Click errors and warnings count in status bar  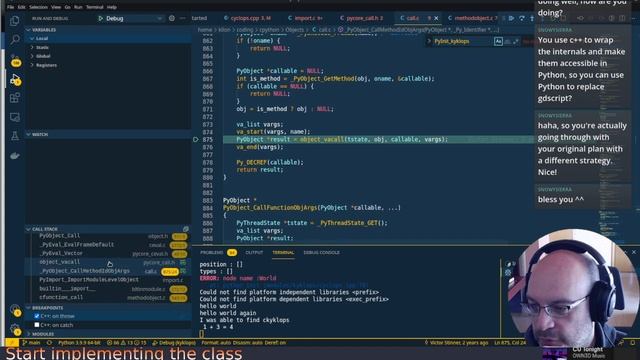pyautogui.click(x=126, y=342)
